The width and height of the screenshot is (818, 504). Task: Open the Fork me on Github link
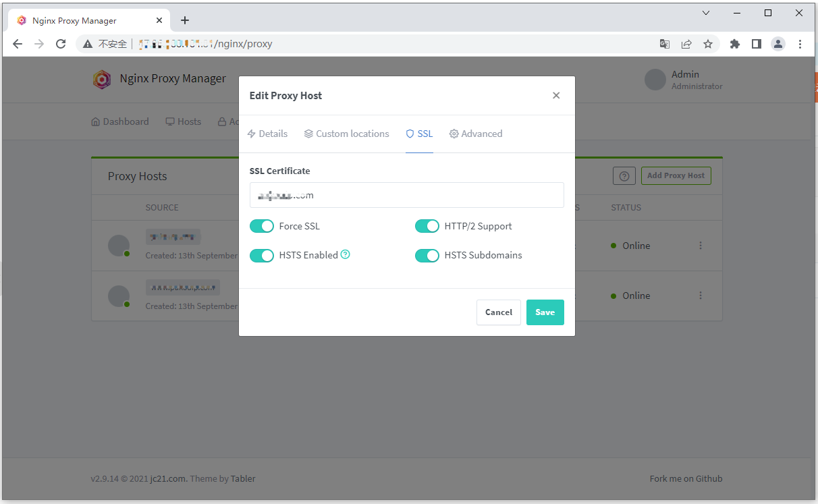(x=686, y=478)
